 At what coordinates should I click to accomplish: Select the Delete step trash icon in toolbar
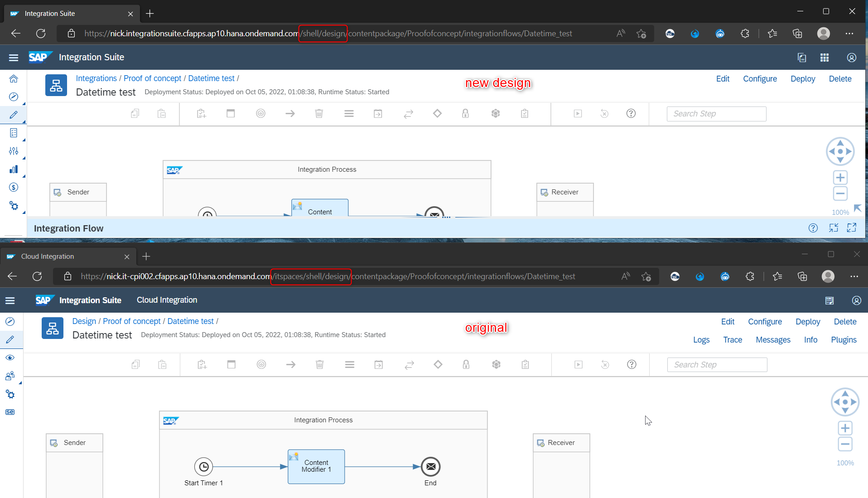319,114
